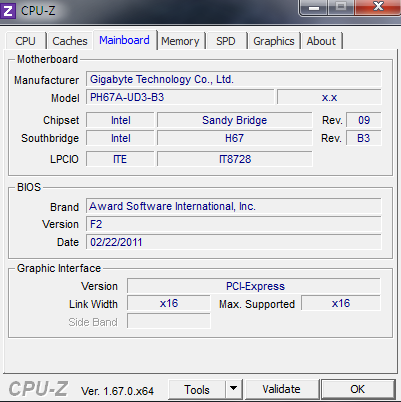Switch to the Graphics tab
Screen dimensions: 401x402
coord(274,41)
